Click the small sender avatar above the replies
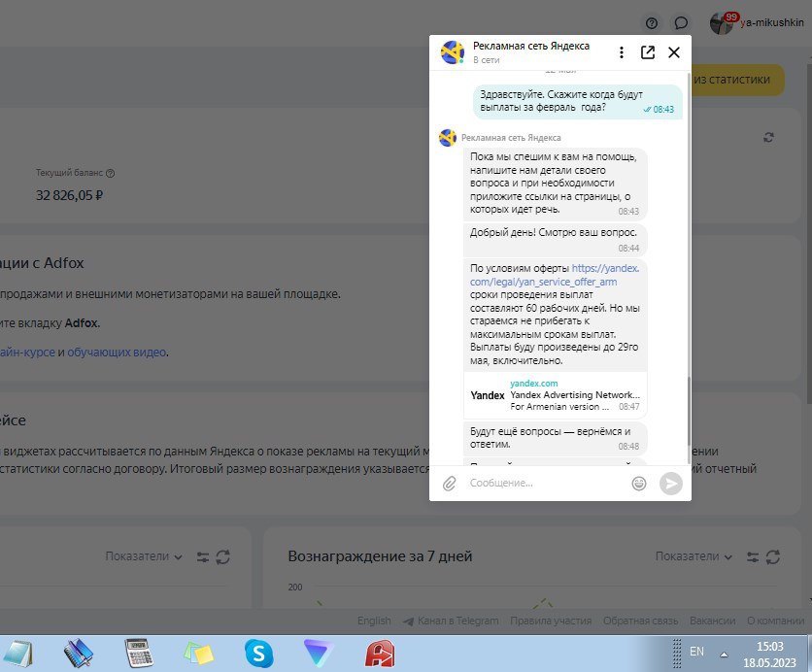 coord(448,138)
